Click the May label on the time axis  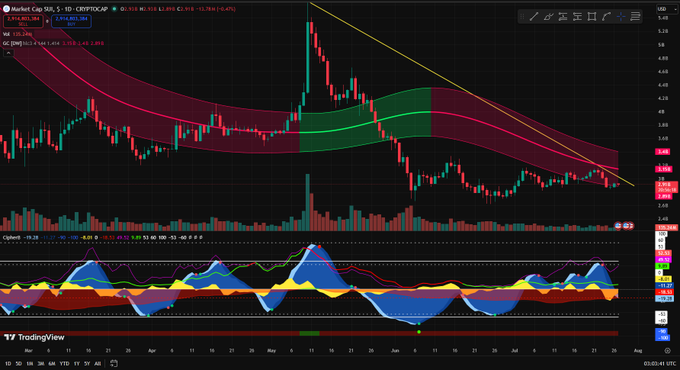click(271, 350)
